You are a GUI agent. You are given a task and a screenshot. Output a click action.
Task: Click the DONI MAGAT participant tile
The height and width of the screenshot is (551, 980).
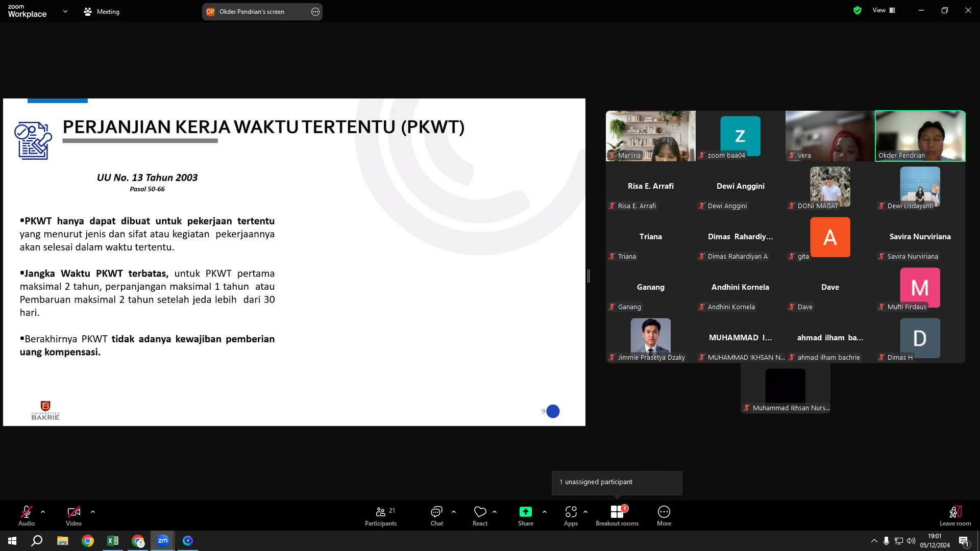coord(830,186)
